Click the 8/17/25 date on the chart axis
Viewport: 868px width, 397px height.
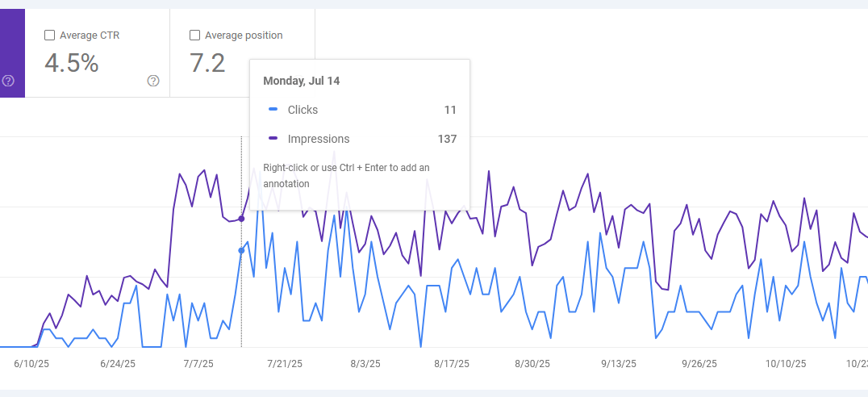[452, 364]
